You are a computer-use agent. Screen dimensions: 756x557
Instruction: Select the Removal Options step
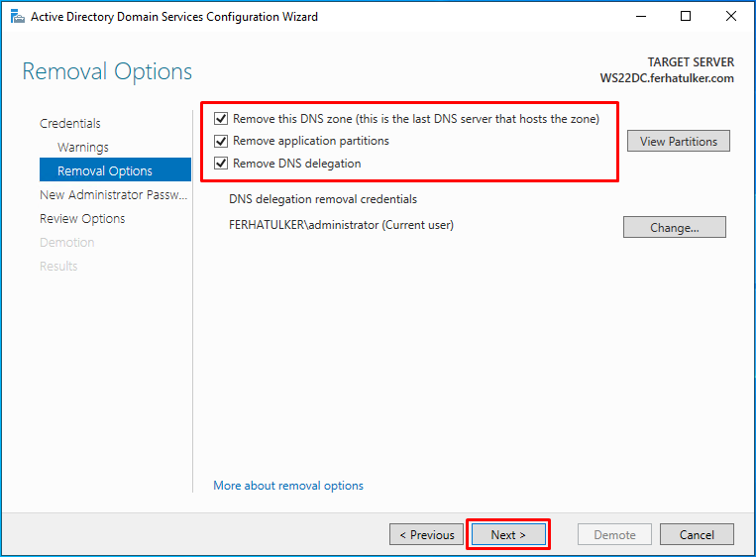coord(115,170)
